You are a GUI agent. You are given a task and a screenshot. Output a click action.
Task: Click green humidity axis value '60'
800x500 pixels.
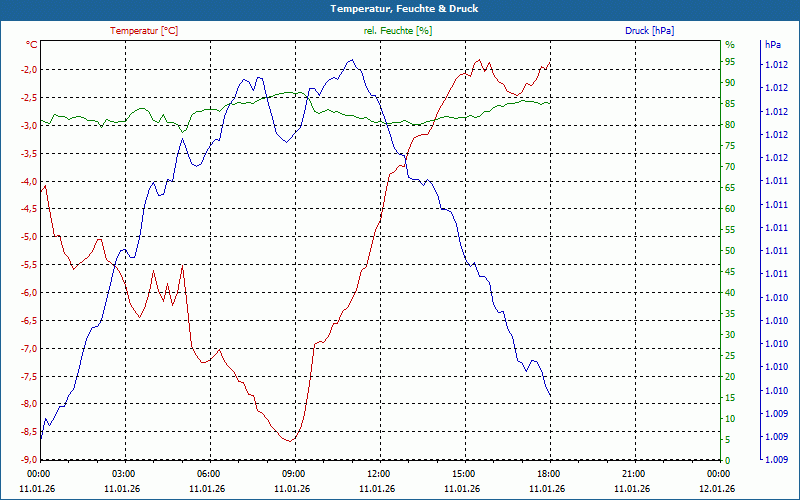click(730, 209)
